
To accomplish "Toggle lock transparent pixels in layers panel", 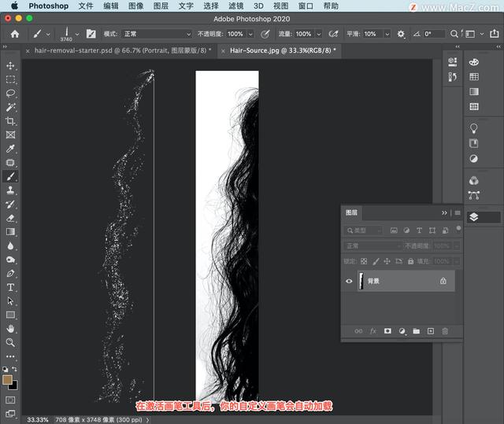I will [x=364, y=261].
